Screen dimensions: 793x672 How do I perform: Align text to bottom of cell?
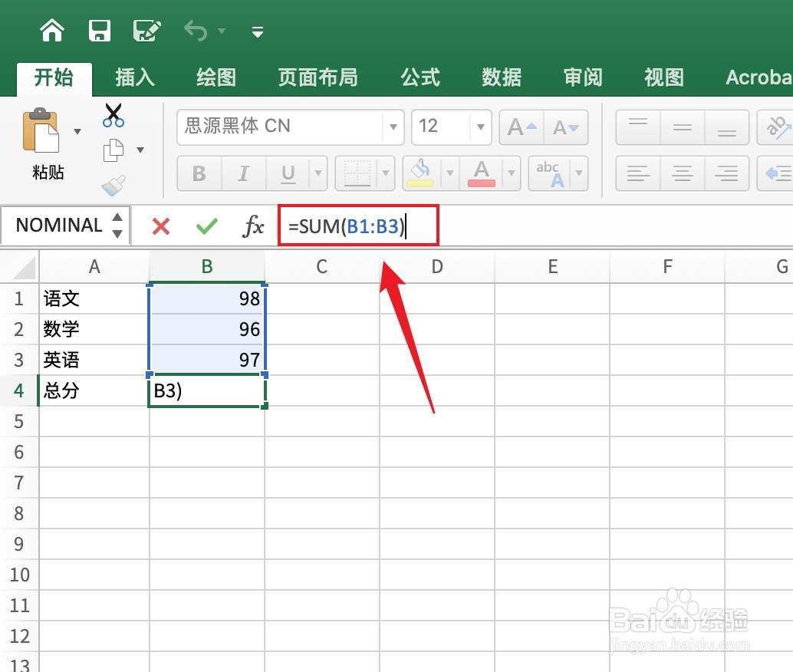point(727,127)
